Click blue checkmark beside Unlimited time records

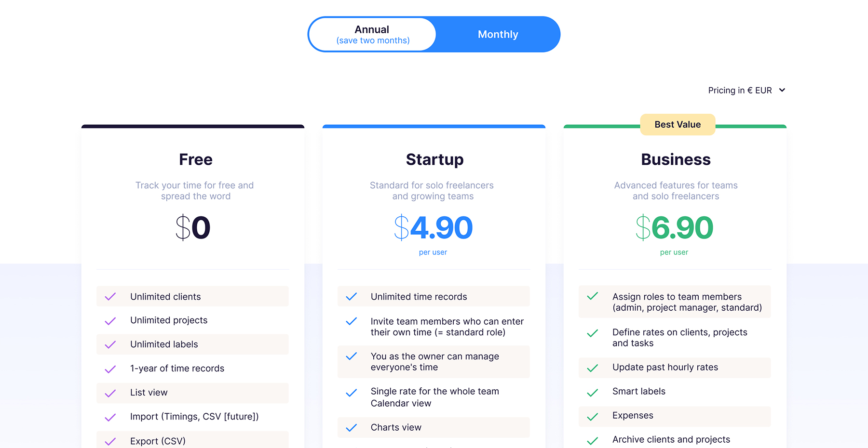pos(352,297)
